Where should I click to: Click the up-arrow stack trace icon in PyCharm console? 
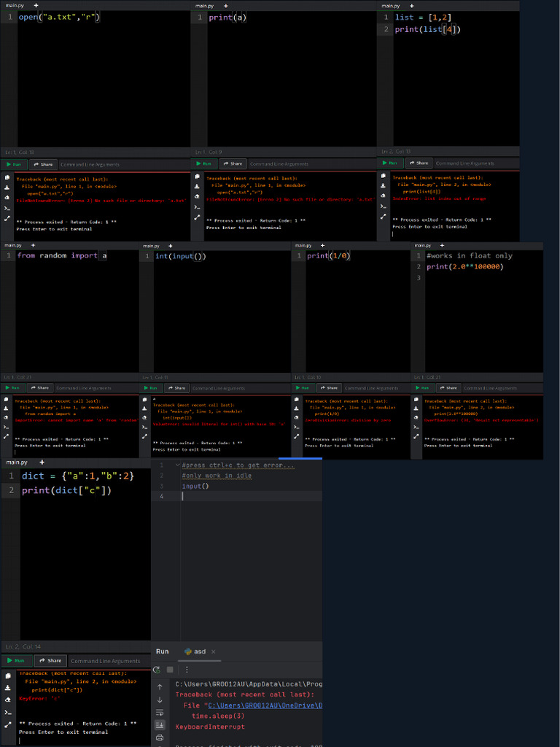click(x=160, y=687)
